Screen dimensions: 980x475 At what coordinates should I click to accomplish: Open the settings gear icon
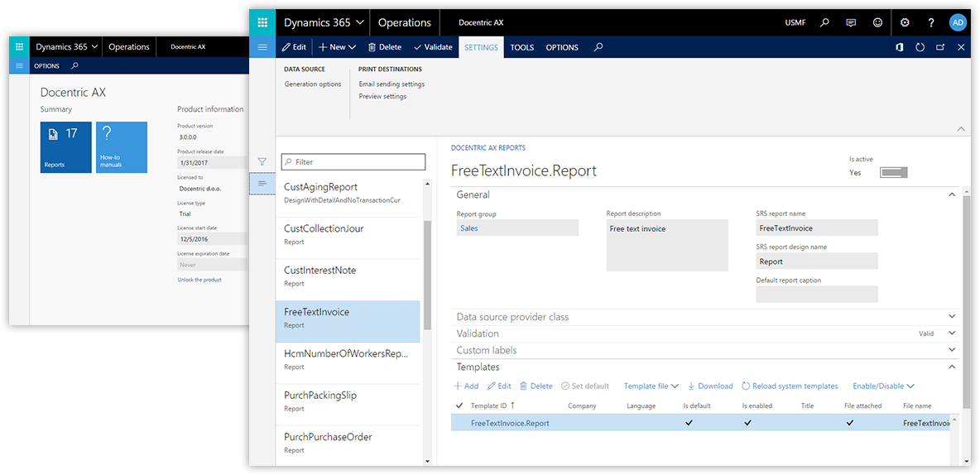[x=905, y=22]
